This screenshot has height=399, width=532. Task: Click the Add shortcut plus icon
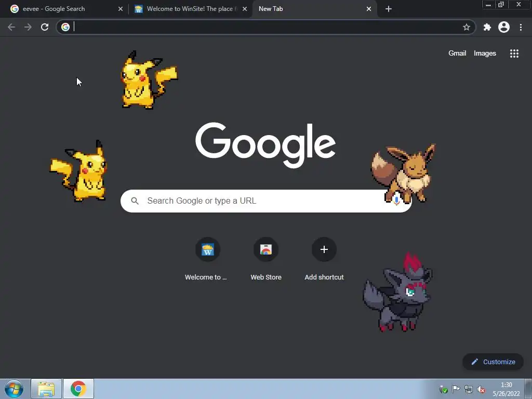tap(324, 249)
